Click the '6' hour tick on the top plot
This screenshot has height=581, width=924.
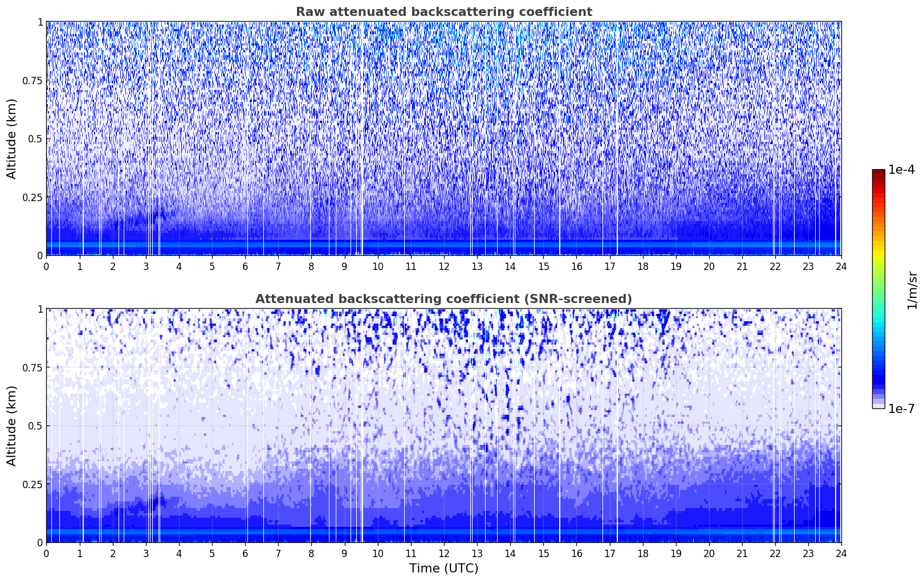245,267
